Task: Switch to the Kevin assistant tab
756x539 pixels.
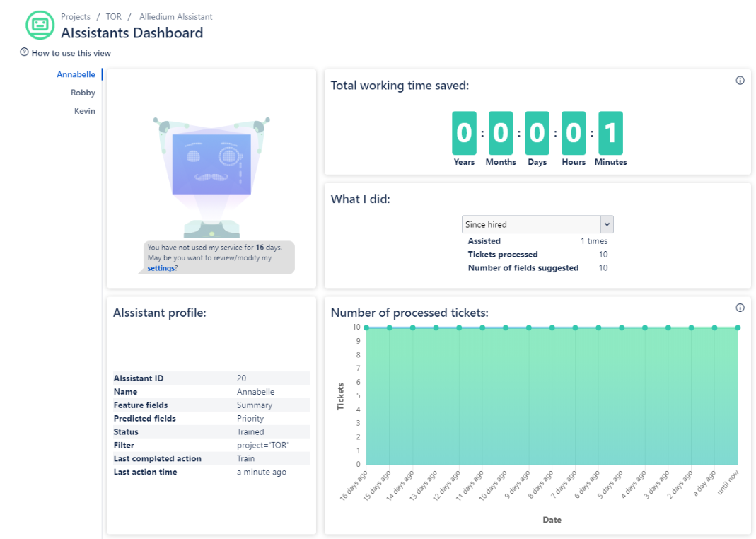Action: point(84,111)
